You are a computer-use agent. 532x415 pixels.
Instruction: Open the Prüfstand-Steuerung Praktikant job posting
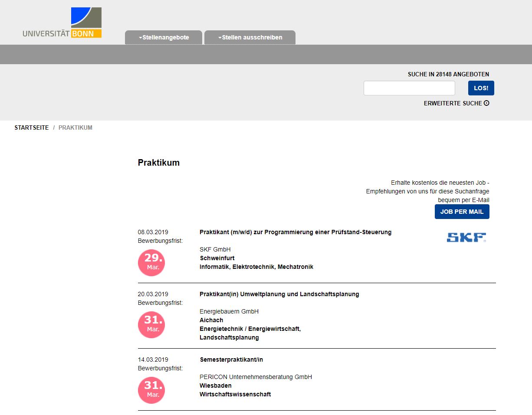pos(295,232)
